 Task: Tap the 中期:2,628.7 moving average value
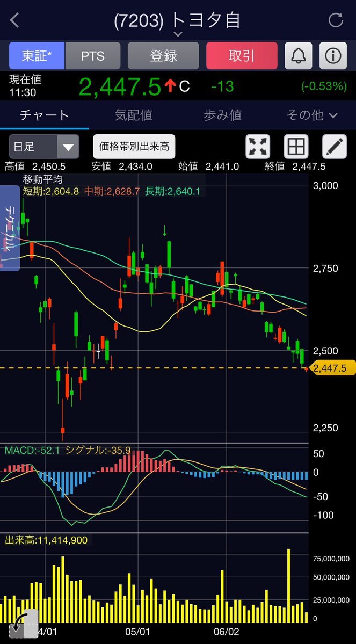[112, 191]
